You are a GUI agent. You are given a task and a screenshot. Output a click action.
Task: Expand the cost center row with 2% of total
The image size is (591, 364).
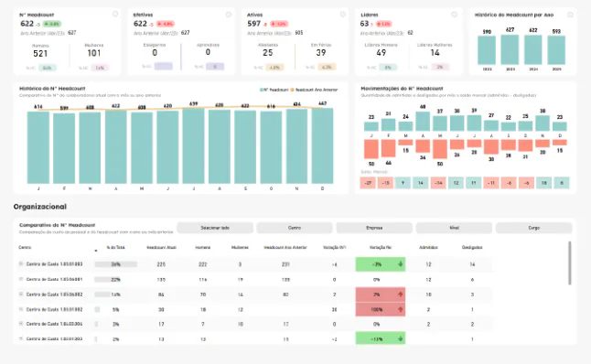tap(21, 338)
